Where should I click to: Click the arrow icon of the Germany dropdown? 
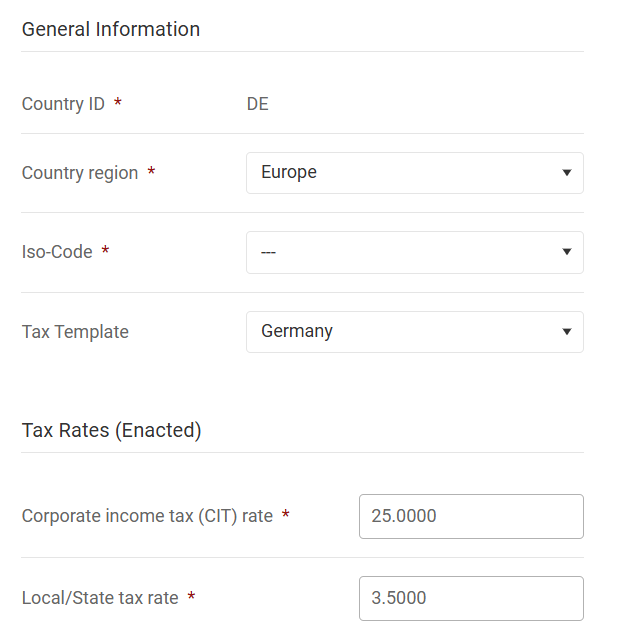click(x=566, y=332)
